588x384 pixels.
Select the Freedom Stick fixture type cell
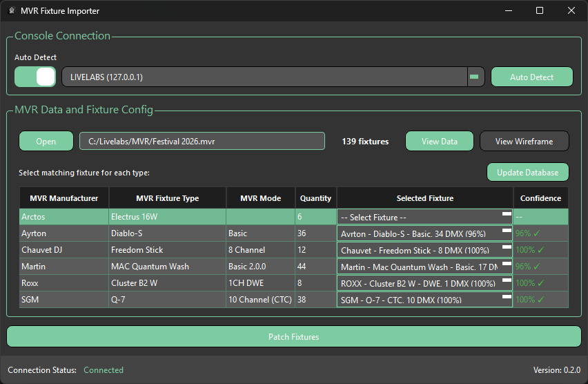pos(168,249)
